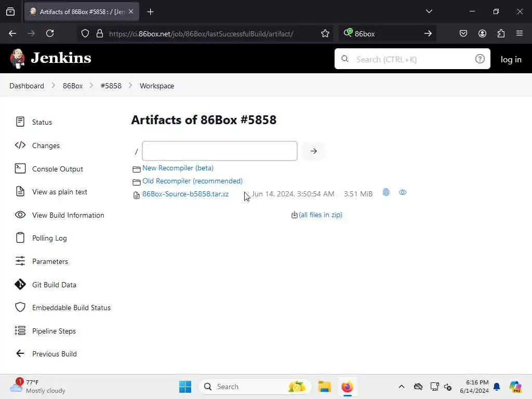The width and height of the screenshot is (532, 399).
Task: Click the log in link
Action: 511,59
